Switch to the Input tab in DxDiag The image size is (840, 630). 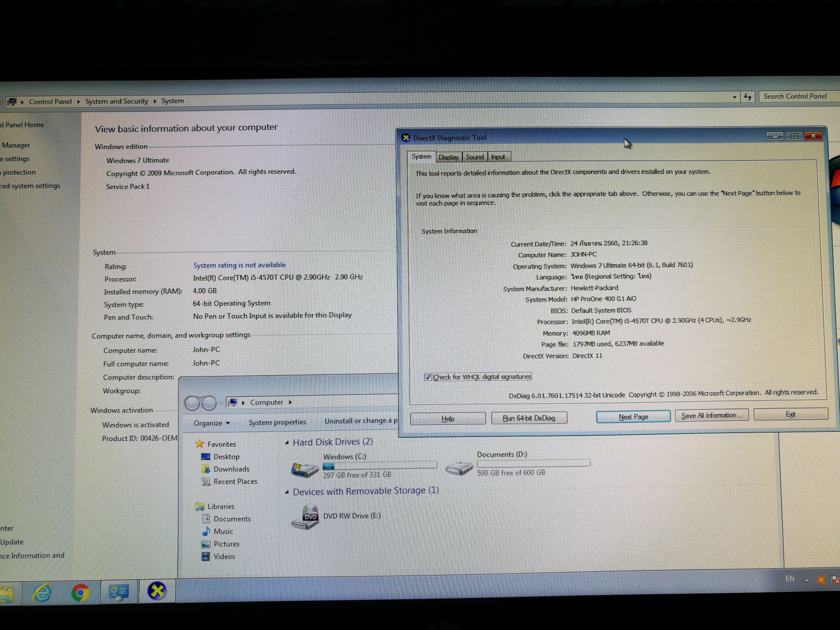pyautogui.click(x=498, y=157)
